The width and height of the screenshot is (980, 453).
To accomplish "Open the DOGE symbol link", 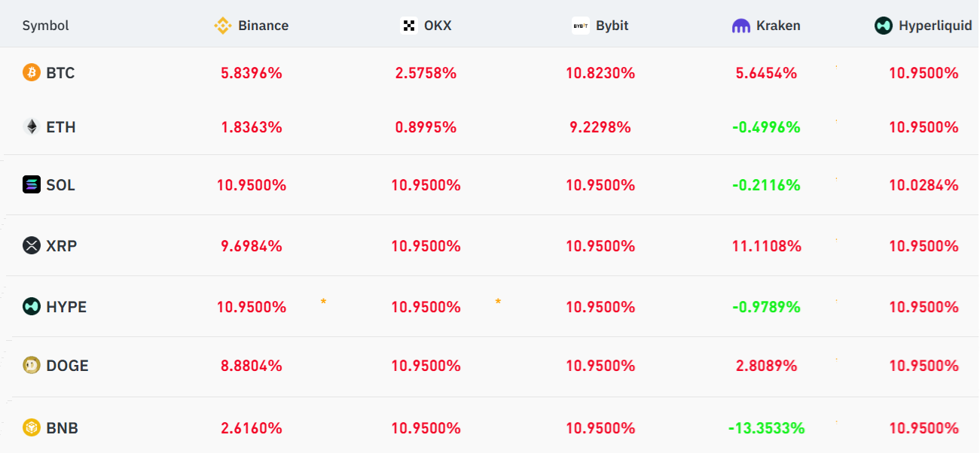I will tap(67, 366).
